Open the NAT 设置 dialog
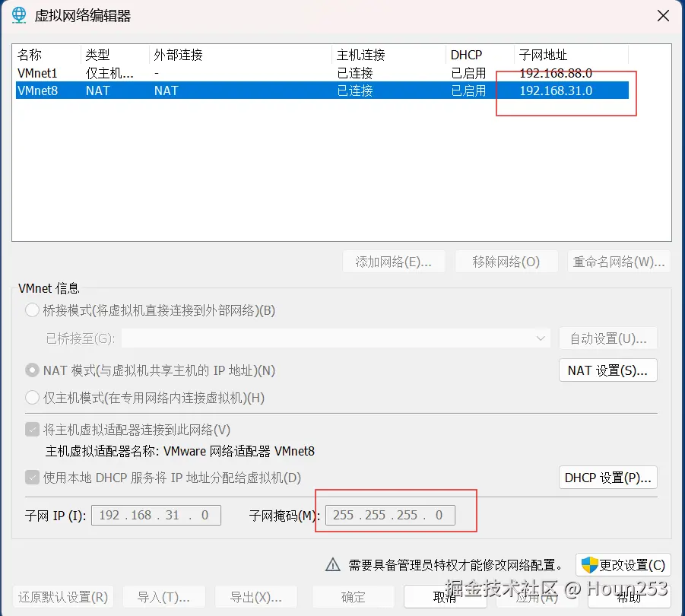 click(607, 370)
